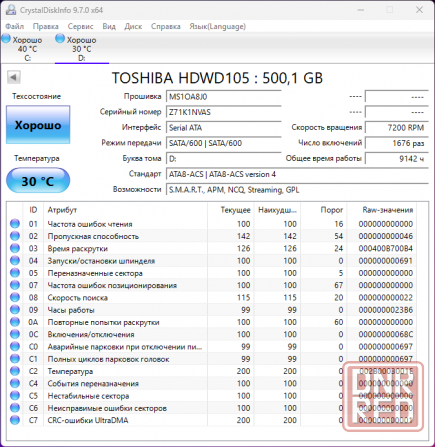This screenshot has width=435, height=447.
Task: Click the S.M.A.R.T., APM, NCQ features field
Action: pyautogui.click(x=297, y=190)
